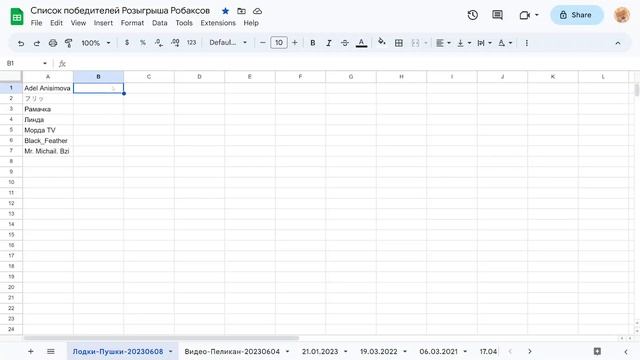Open the borders menu icon
The height and width of the screenshot is (360, 640).
[x=399, y=43]
